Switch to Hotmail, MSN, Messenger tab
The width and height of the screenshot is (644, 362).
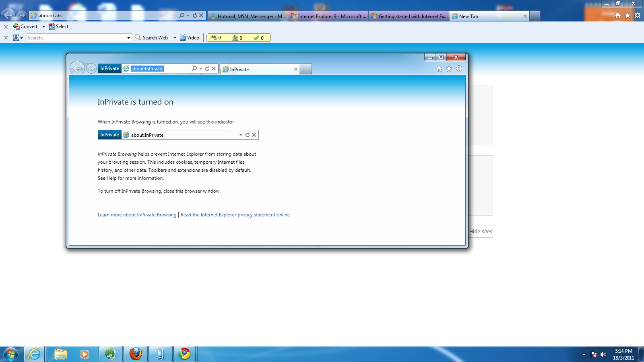pos(248,16)
